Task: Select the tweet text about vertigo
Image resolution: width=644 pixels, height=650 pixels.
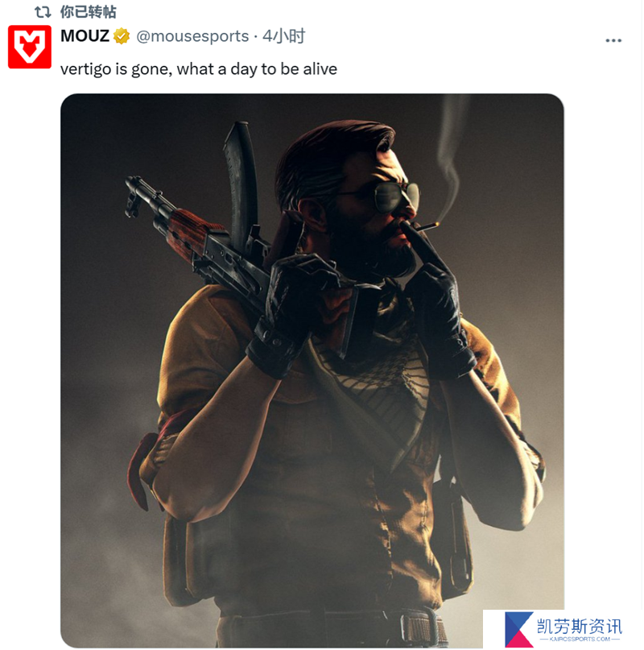Action: click(199, 69)
